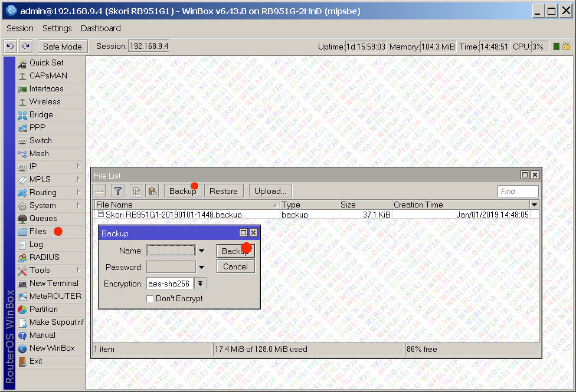Click the copy icon in File List toolbar
Screen dimensions: 576x392
(136, 191)
